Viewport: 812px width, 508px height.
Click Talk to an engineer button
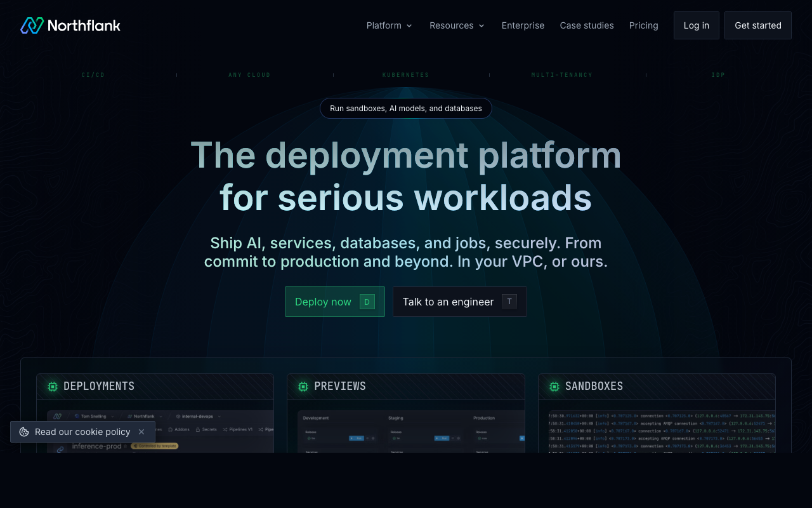[460, 302]
